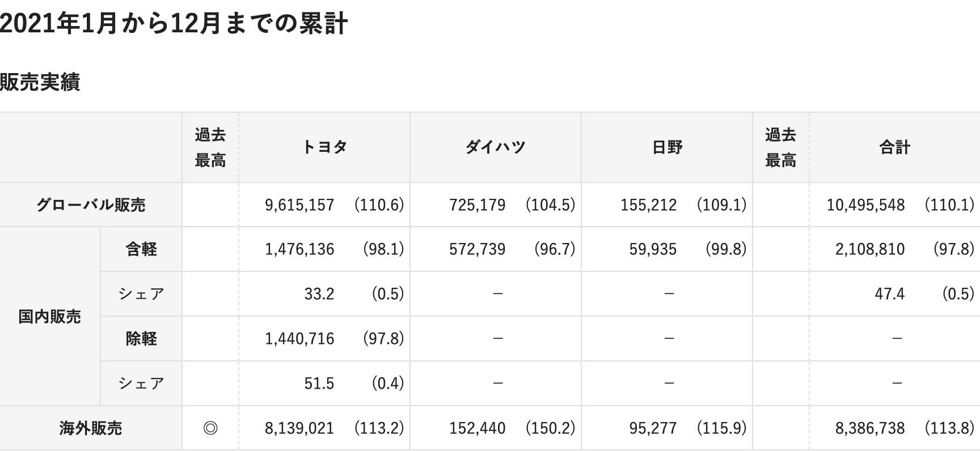Click Toyota 除軽 sales value 1,440,716
Screen dimensions: 980x451
click(299, 338)
